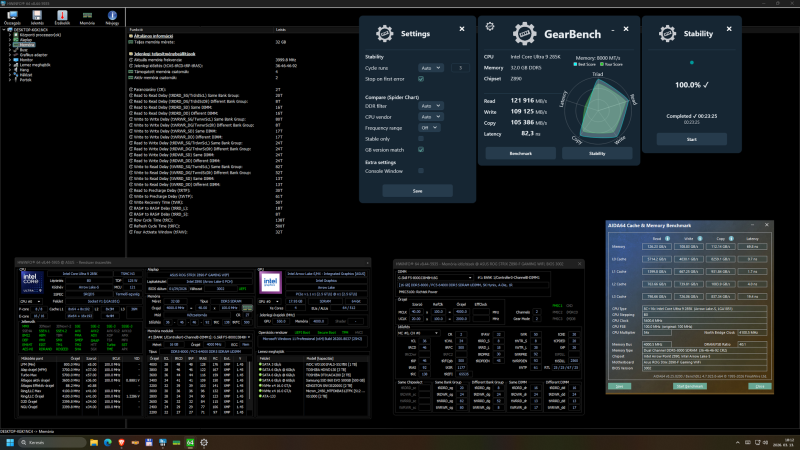
Task: Close the Settings panel with X
Action: click(x=462, y=29)
